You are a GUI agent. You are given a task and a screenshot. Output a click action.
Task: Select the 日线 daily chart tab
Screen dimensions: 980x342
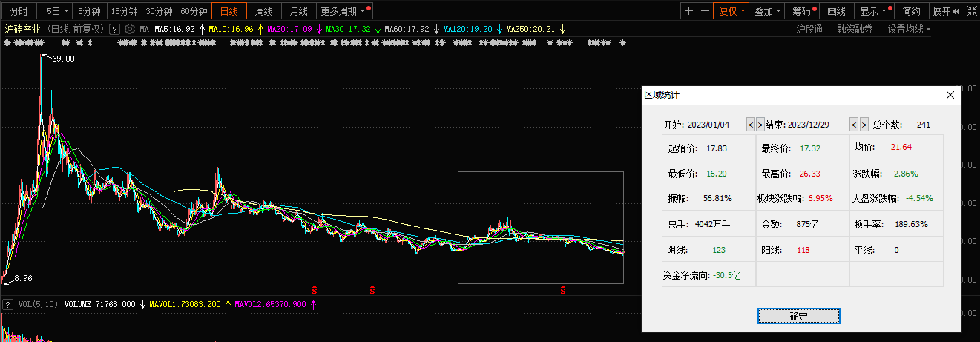tap(229, 11)
